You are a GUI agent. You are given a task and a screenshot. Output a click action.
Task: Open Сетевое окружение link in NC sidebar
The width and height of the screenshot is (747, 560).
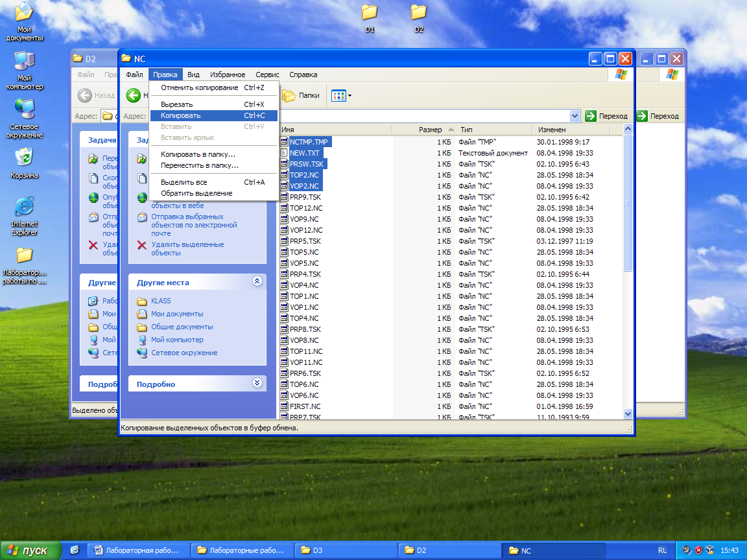point(184,353)
